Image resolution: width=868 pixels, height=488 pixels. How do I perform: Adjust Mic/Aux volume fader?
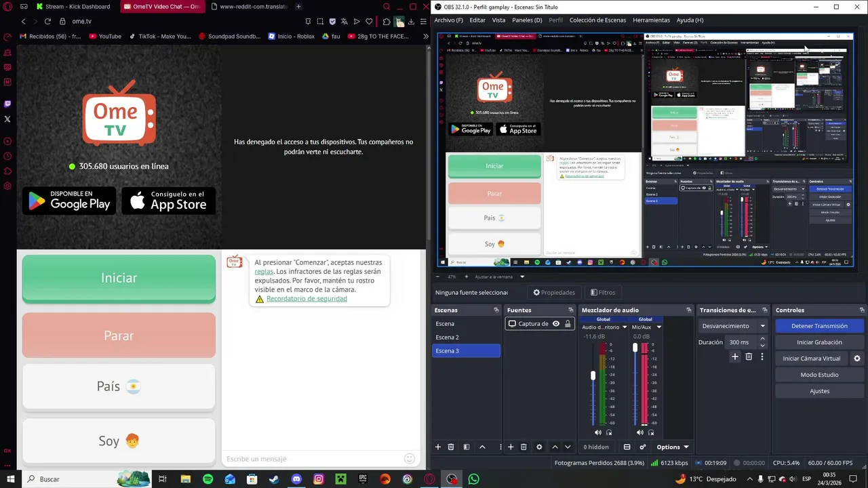[x=635, y=348]
